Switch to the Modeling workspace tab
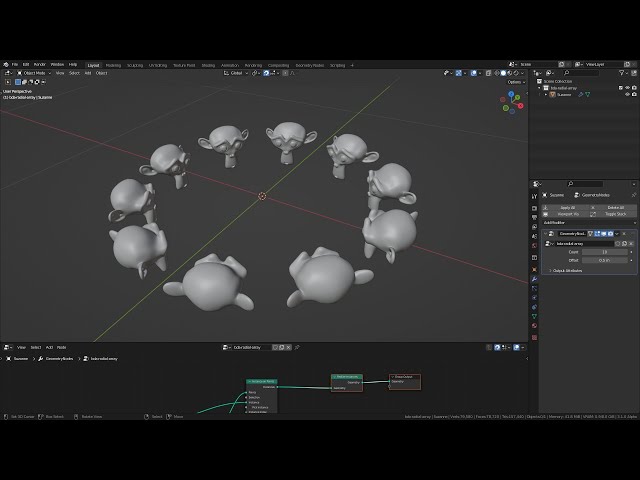 pyautogui.click(x=113, y=65)
